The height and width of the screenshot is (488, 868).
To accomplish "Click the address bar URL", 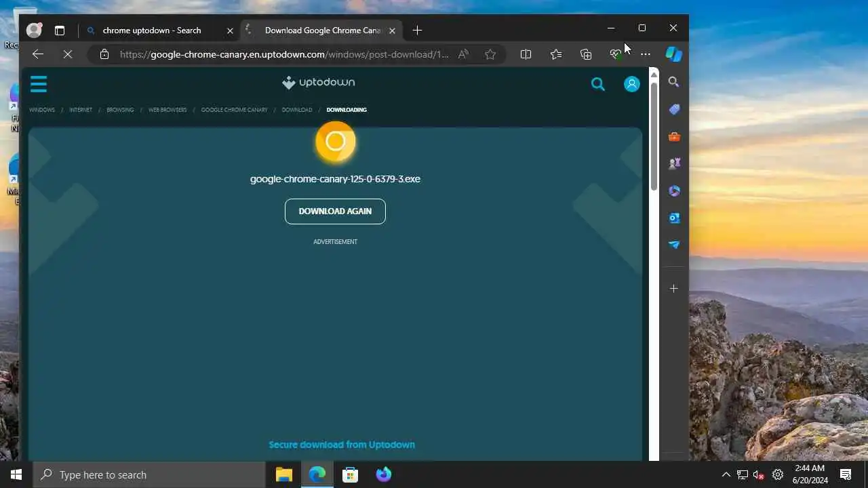I will tap(285, 54).
